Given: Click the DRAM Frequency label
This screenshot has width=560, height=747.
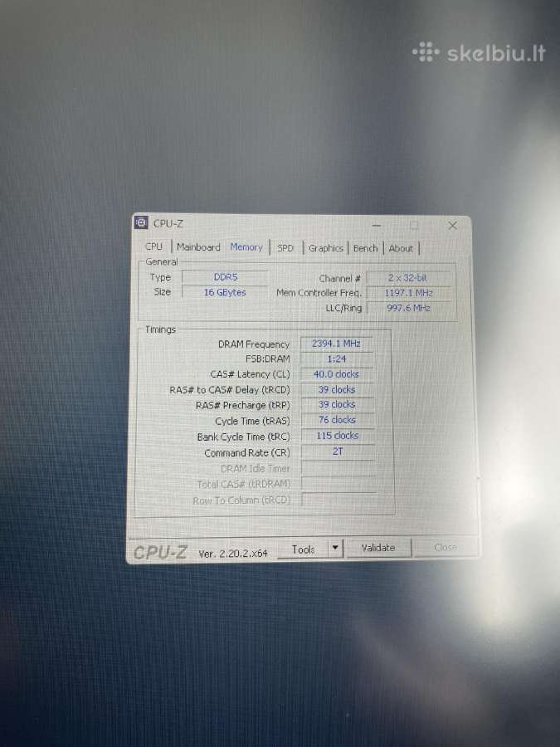Looking at the screenshot, I should [254, 344].
